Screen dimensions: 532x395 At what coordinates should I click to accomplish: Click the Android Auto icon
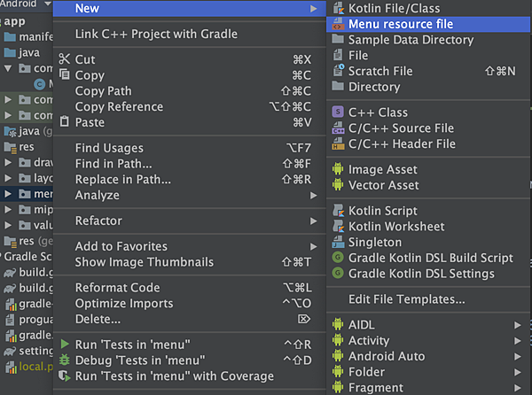[338, 356]
